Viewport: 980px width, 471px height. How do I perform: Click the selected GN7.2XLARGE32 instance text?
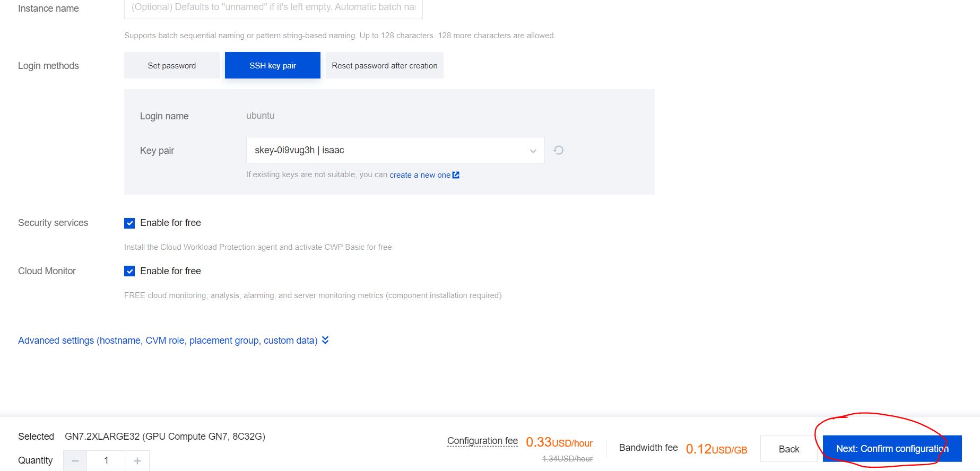click(164, 436)
